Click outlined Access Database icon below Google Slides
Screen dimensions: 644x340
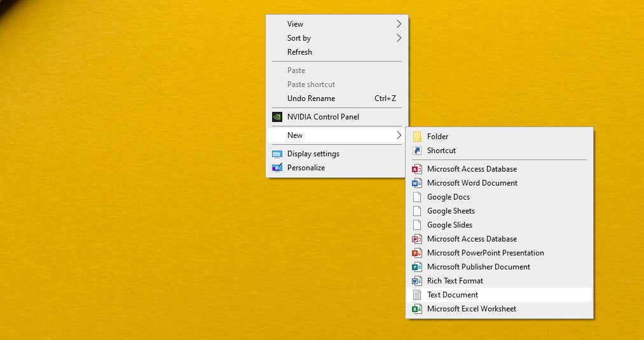[417, 239]
